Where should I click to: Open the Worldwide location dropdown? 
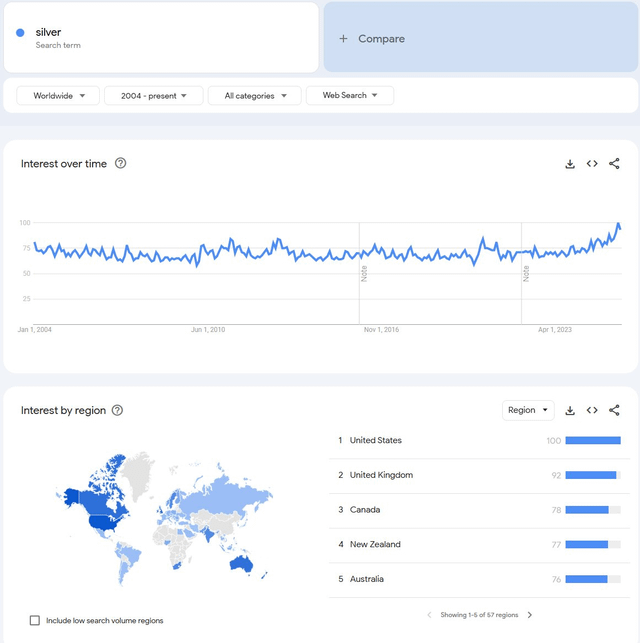coord(58,96)
